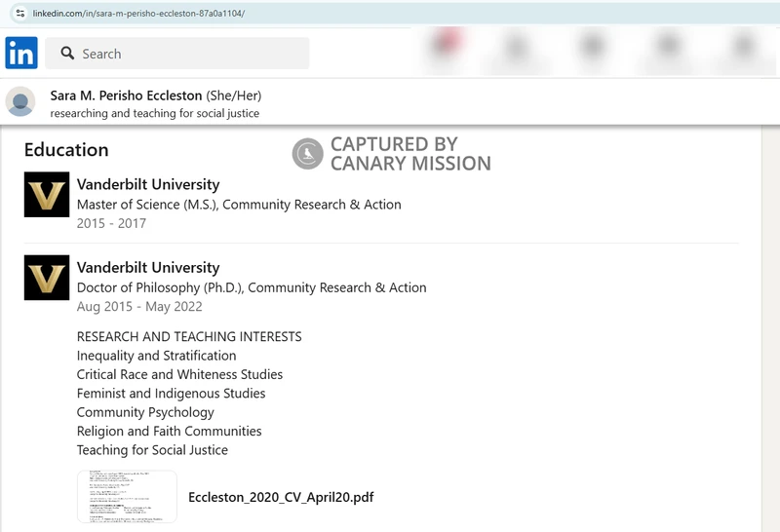
Task: Click the 'Inequality and Stratification' line
Action: pos(156,356)
